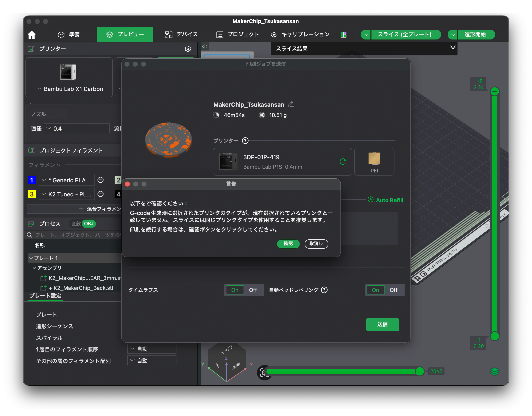
Task: Select the プレート設定 tab
Action: (x=45, y=296)
